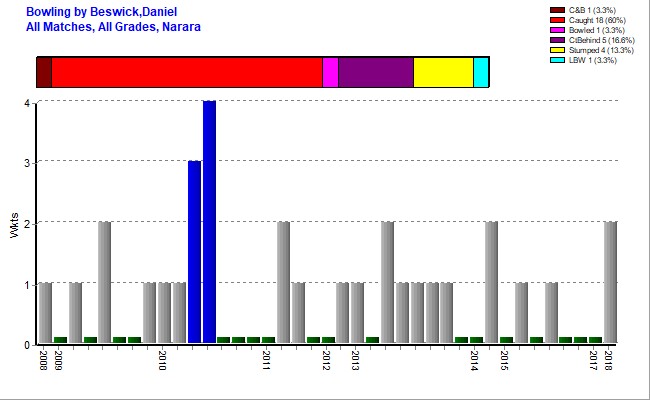This screenshot has height=400, width=650.
Task: Click the blue 3-wicket bar
Action: (194, 252)
